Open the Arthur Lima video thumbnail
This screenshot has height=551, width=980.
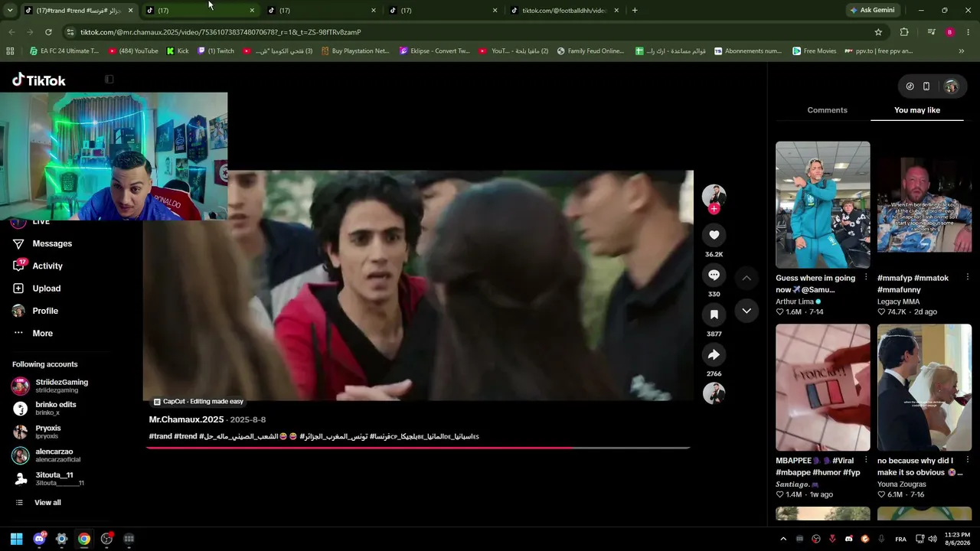point(822,204)
